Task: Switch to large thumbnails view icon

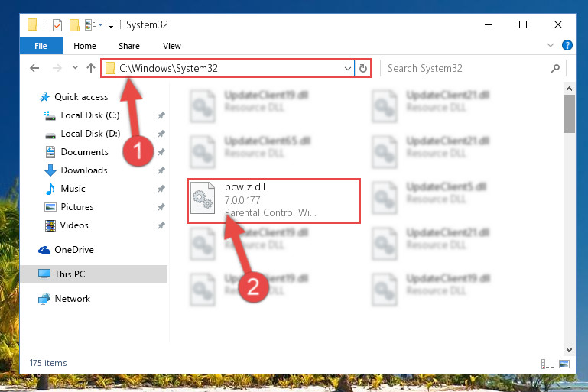Action: (564, 364)
